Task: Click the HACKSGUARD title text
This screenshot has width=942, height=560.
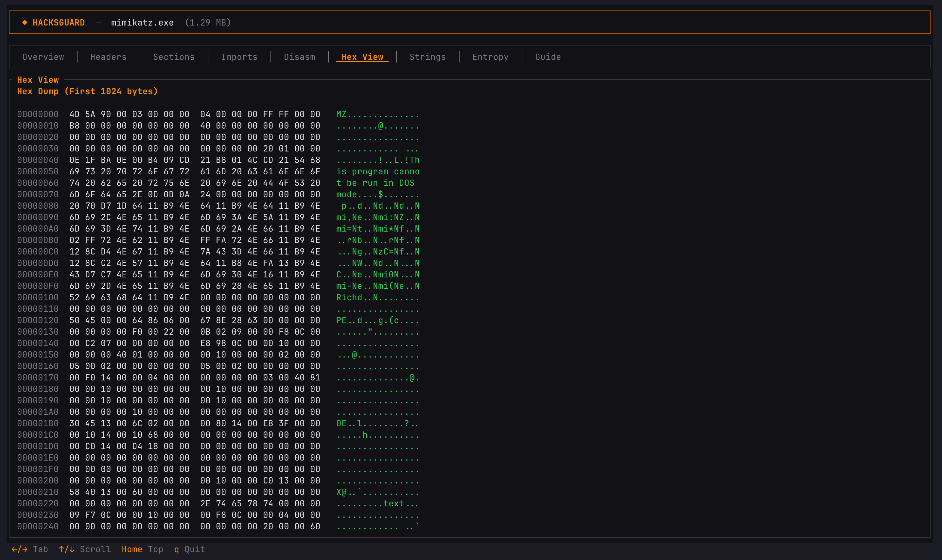Action: [x=59, y=23]
